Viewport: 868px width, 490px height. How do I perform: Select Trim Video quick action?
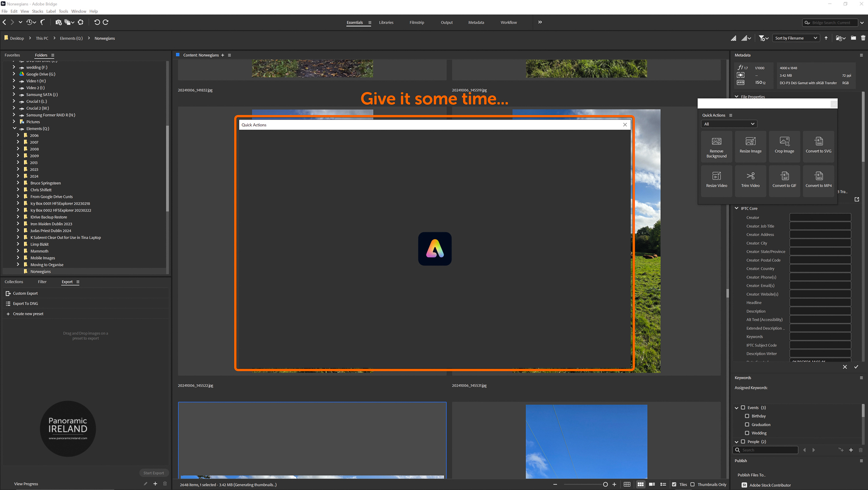point(750,181)
